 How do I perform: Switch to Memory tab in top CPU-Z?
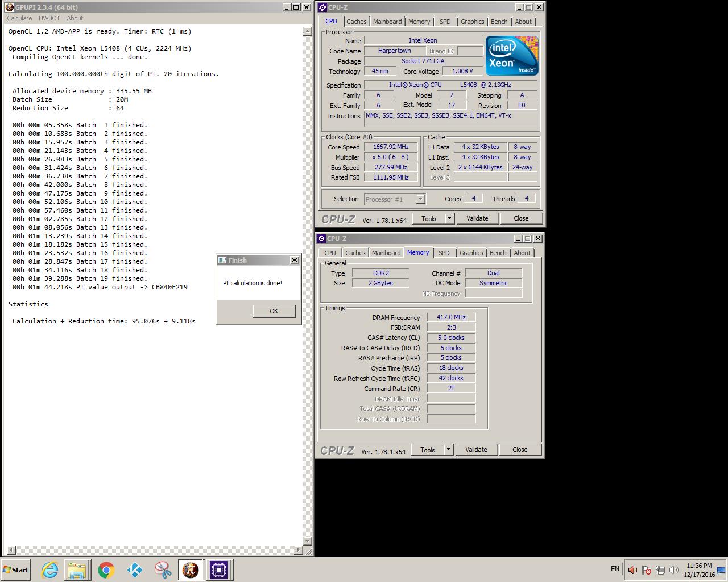tap(419, 22)
